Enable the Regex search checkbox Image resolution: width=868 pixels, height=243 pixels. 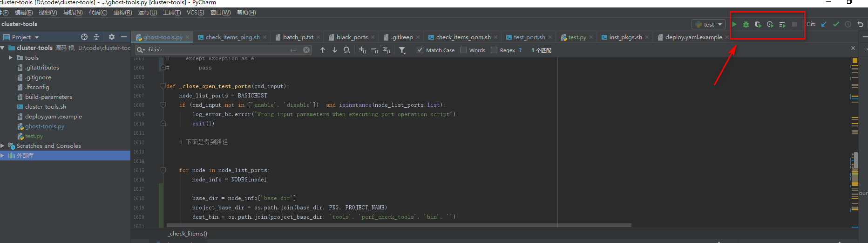tap(494, 50)
